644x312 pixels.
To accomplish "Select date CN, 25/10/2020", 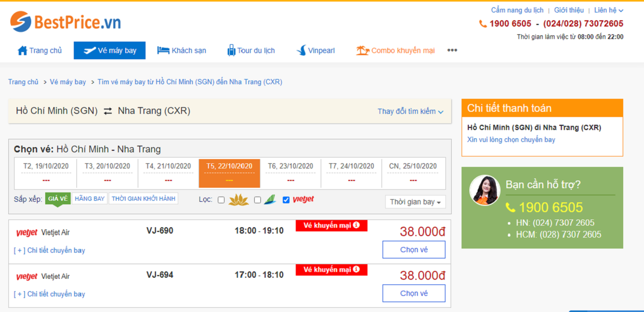I will click(413, 173).
